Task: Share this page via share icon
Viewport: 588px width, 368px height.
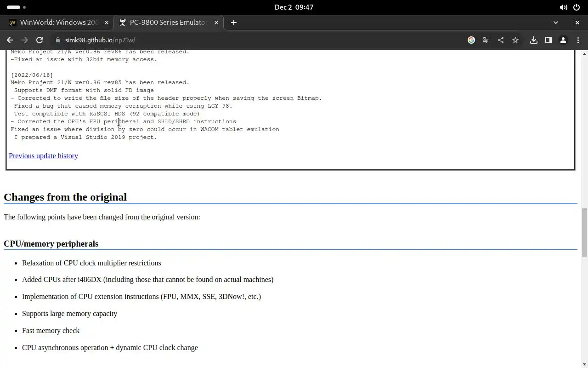Action: [x=501, y=40]
